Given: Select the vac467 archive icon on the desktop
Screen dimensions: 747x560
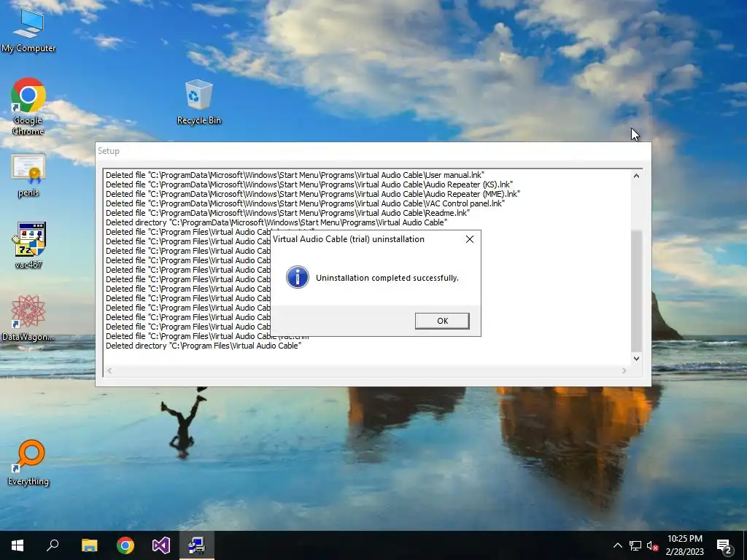Looking at the screenshot, I should (x=28, y=245).
